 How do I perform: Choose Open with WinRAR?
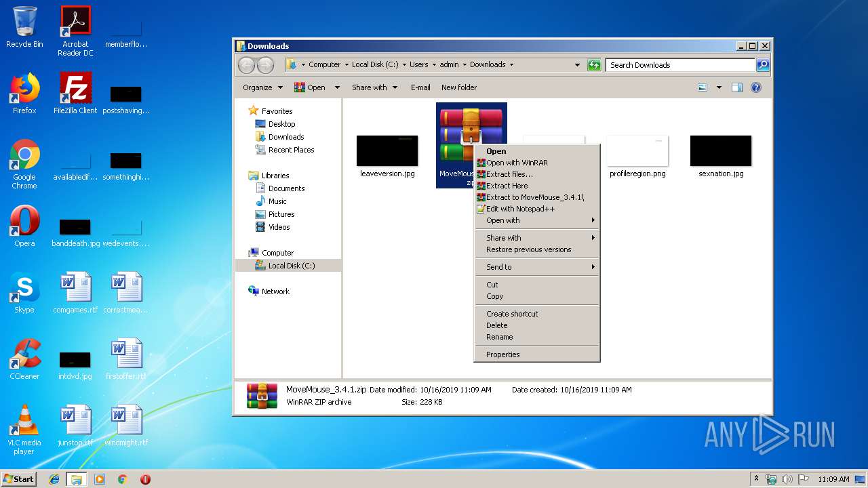click(x=536, y=163)
